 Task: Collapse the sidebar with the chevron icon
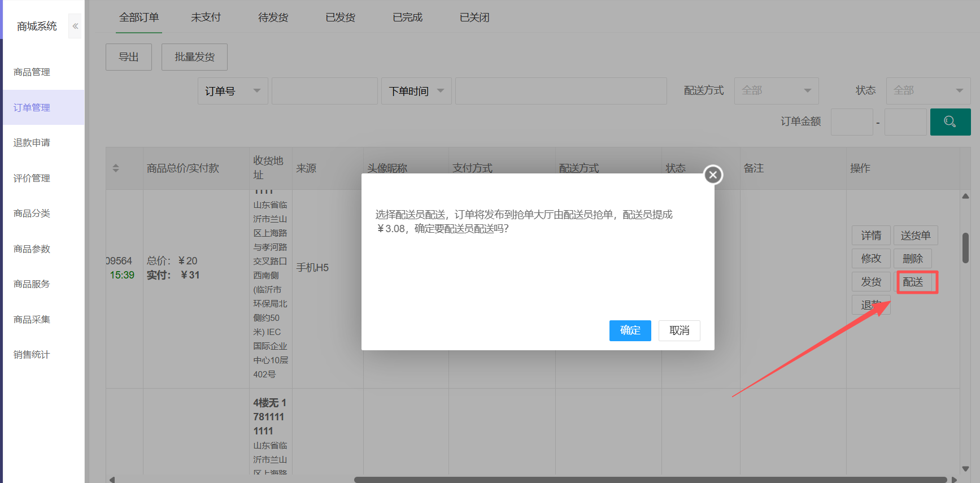[x=75, y=26]
